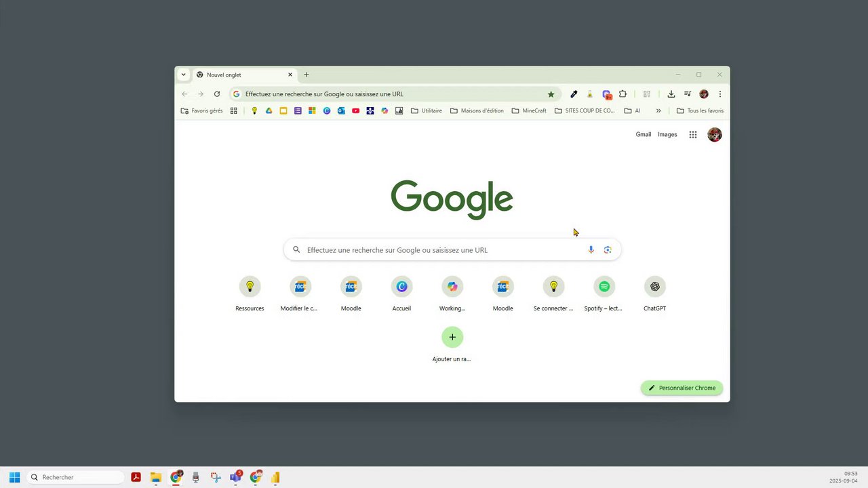The image size is (868, 488).
Task: Select the Nouvel onglet tab
Action: coord(245,75)
